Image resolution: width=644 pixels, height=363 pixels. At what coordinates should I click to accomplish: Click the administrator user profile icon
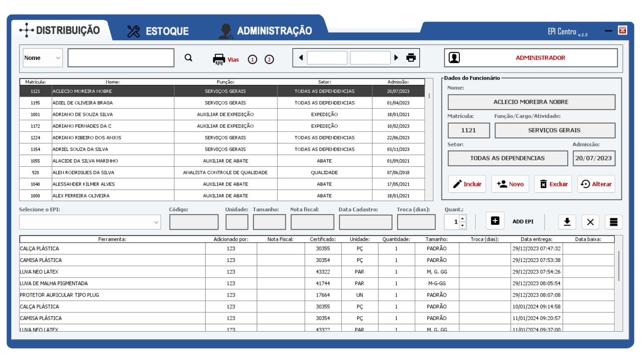[x=454, y=58]
